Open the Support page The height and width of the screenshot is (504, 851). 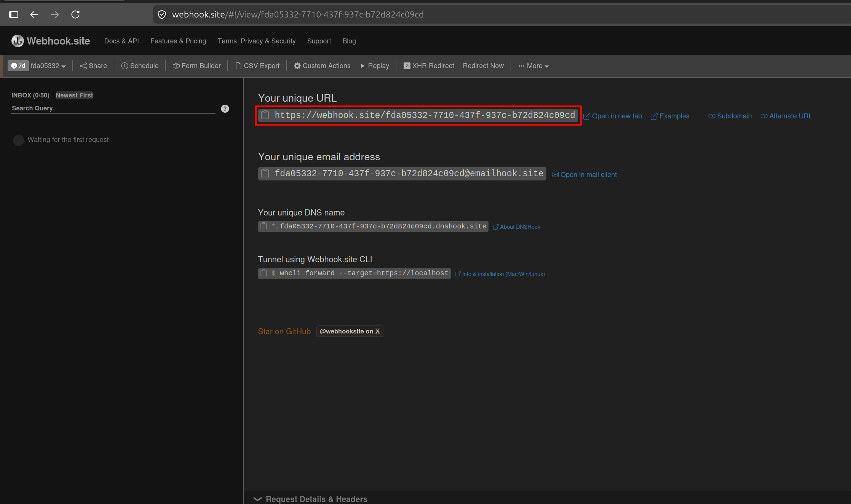click(319, 41)
